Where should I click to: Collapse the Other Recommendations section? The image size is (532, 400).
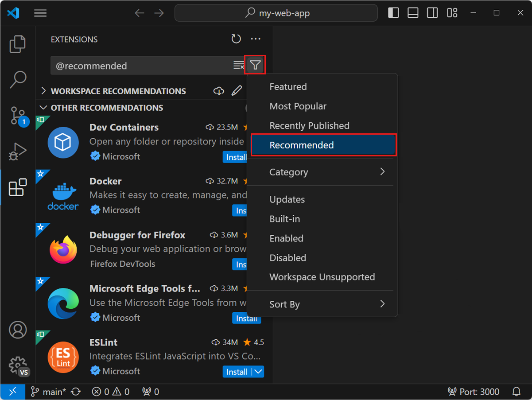tap(43, 107)
